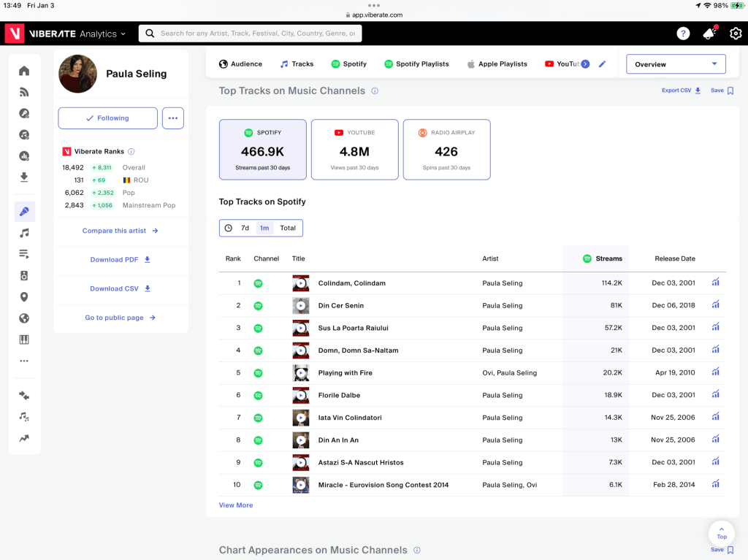The width and height of the screenshot is (748, 560).
Task: Play the Din Cer Senin track thumbnail
Action: (300, 306)
